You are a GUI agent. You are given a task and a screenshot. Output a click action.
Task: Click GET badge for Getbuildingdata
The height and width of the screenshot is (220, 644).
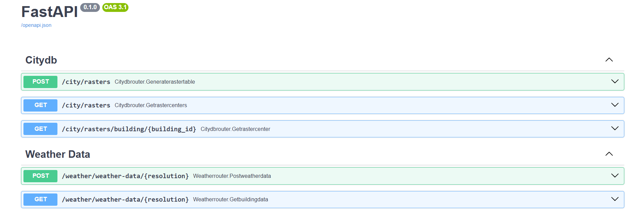pyautogui.click(x=40, y=199)
